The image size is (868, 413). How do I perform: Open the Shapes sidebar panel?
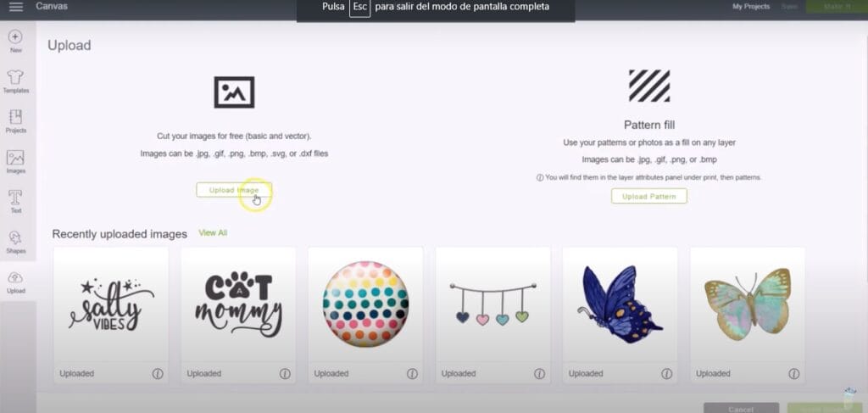[15, 238]
